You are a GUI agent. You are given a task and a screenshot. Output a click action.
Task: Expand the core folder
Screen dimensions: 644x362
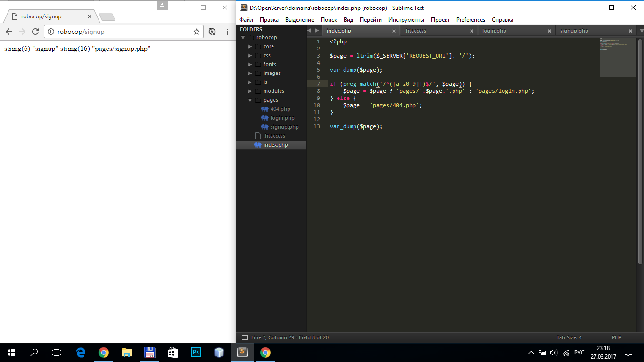tap(250, 47)
